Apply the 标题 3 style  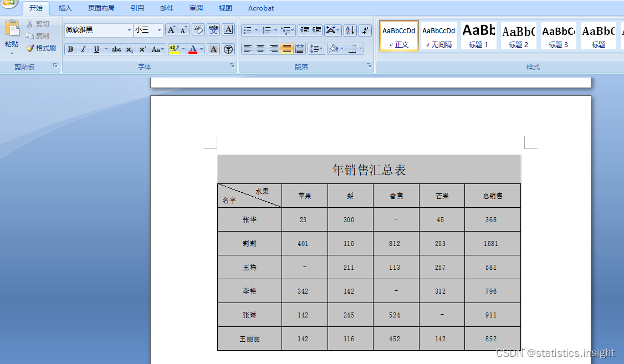coord(558,36)
